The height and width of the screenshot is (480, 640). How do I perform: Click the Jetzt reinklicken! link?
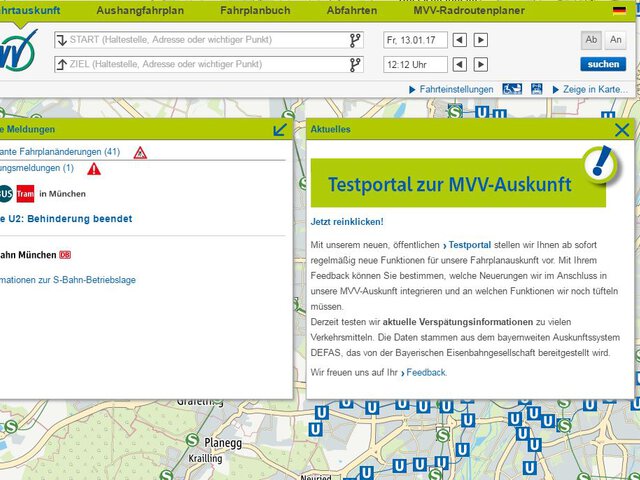(347, 222)
